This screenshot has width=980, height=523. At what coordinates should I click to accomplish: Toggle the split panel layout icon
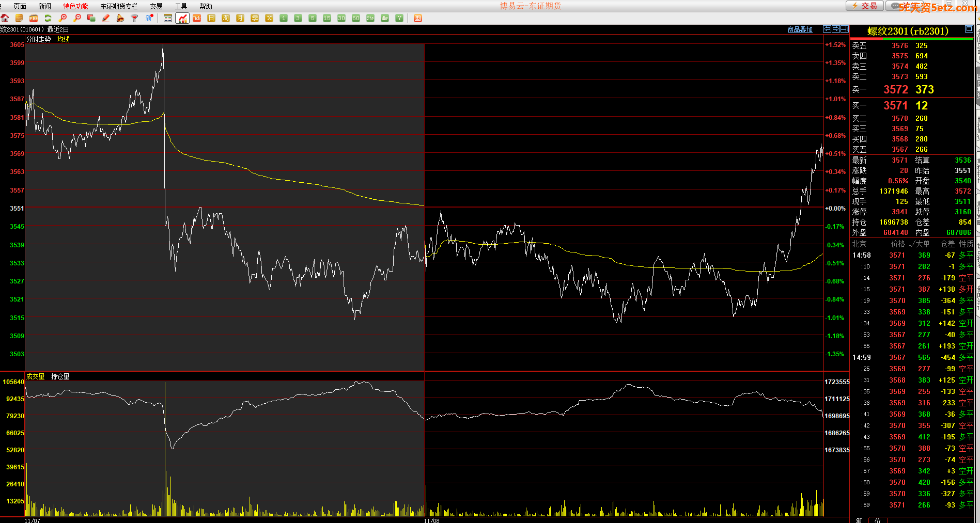tap(845, 29)
